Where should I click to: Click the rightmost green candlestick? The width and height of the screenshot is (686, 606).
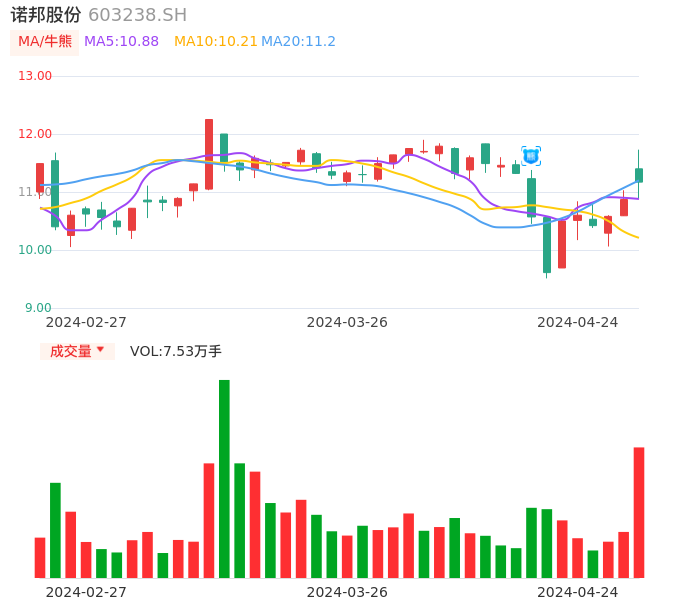tap(639, 175)
